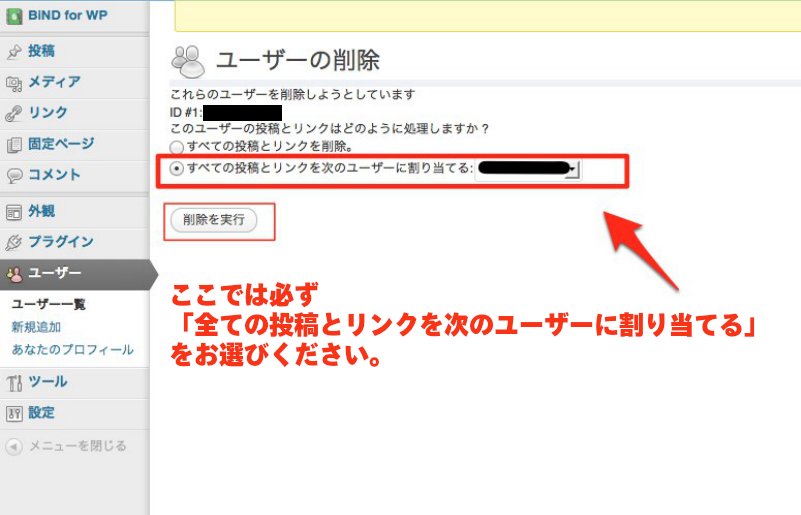Image resolution: width=801 pixels, height=515 pixels.
Task: Open the あなたのプロフィール link
Action: click(72, 350)
